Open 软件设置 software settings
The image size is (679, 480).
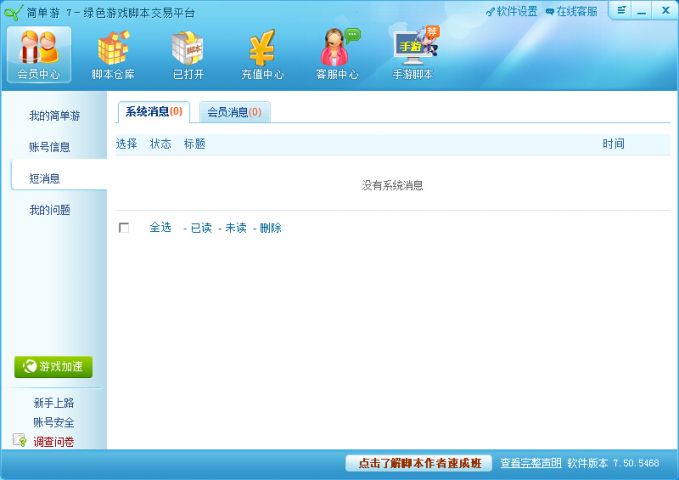coord(512,11)
